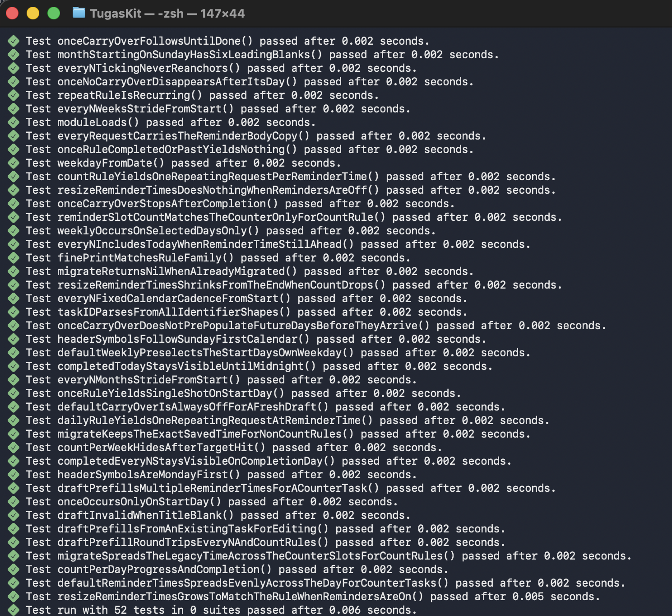The image size is (672, 616).
Task: Click the text 'resizeReminderTimesGrowsToMatchTheRuleWhenRemindersAreOn()'
Action: [241, 597]
